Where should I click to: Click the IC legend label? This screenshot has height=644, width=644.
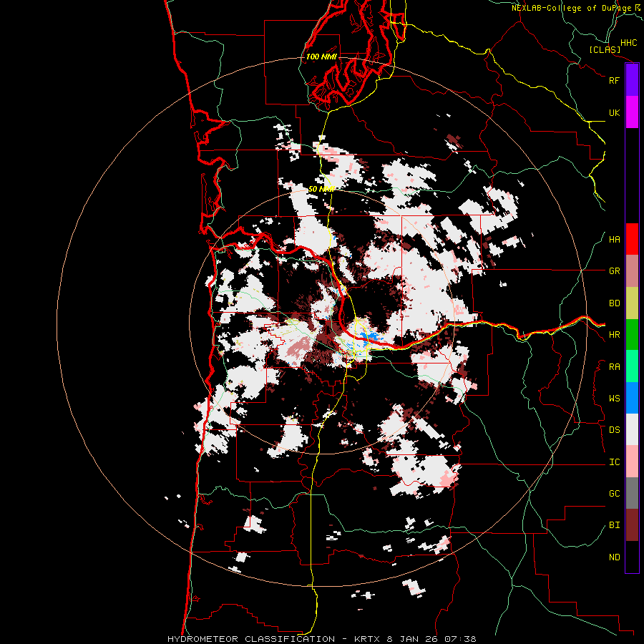pos(614,462)
